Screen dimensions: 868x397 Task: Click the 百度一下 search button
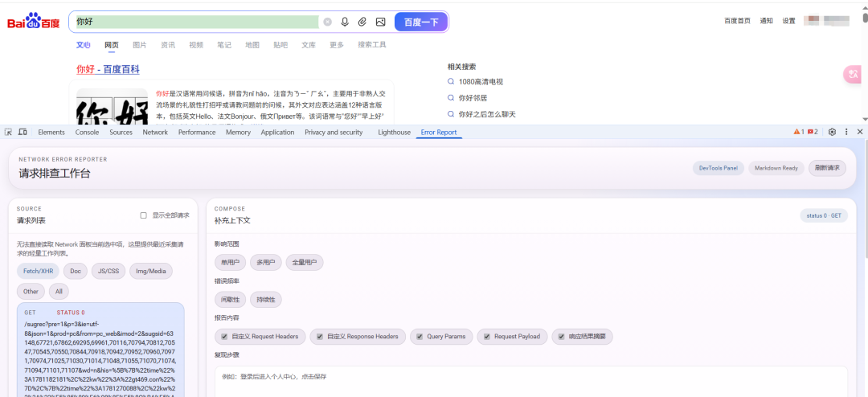[x=420, y=23]
